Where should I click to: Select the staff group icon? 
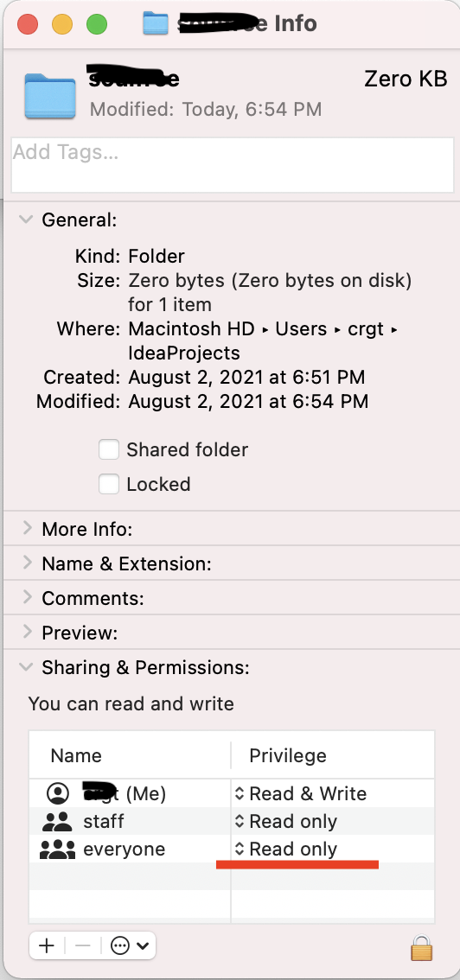[x=57, y=821]
